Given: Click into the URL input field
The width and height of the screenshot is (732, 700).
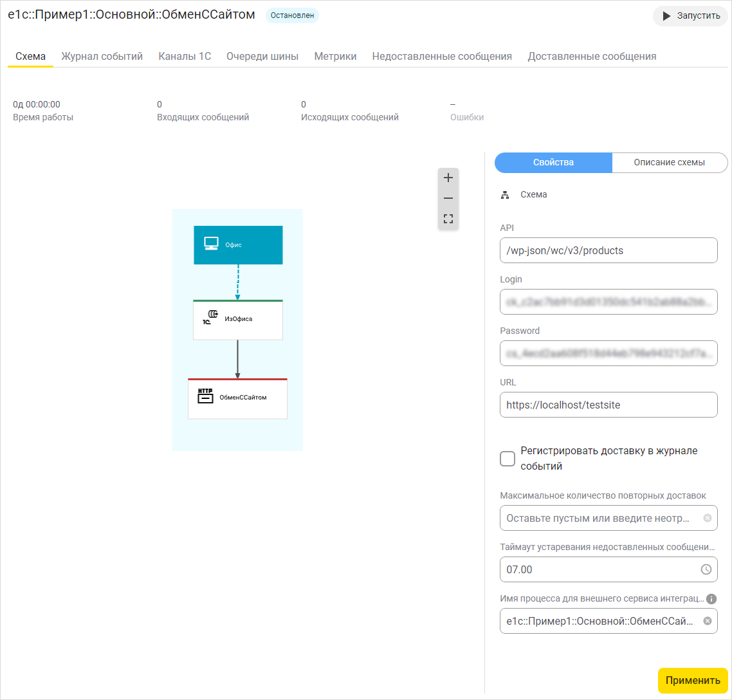Looking at the screenshot, I should pyautogui.click(x=608, y=405).
